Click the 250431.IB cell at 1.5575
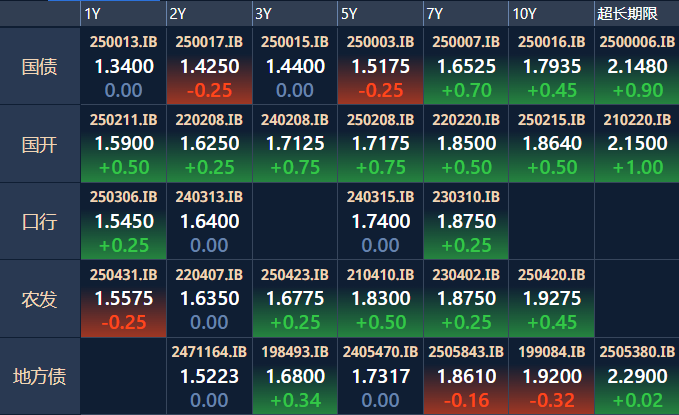679x415 pixels. click(x=123, y=299)
